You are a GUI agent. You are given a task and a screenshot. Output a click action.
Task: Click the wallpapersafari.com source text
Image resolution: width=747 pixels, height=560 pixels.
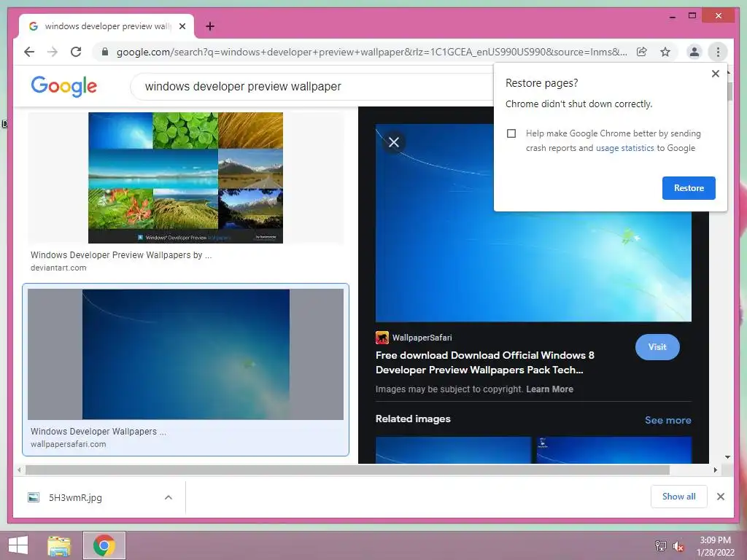click(x=68, y=444)
